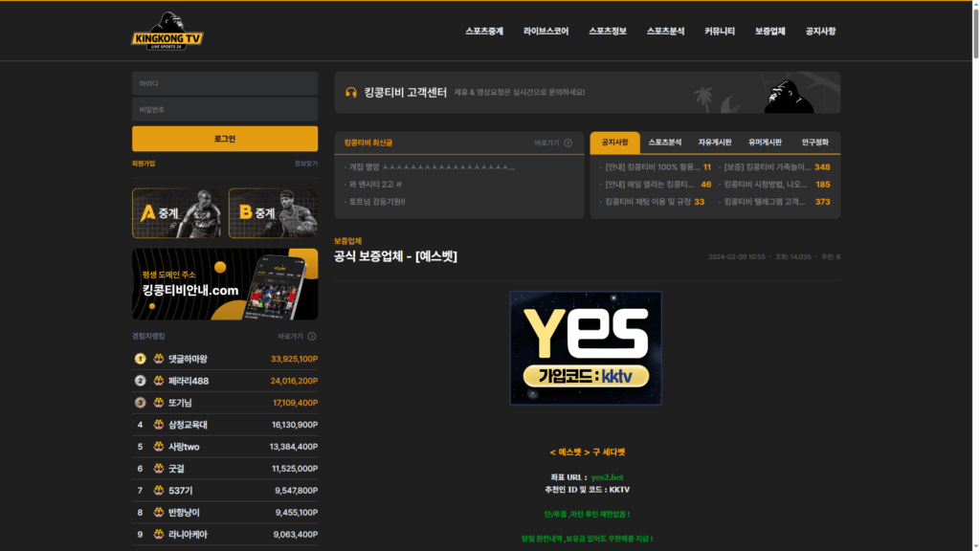Click the silver medal icon for rank 2
980x551 pixels.
140,381
